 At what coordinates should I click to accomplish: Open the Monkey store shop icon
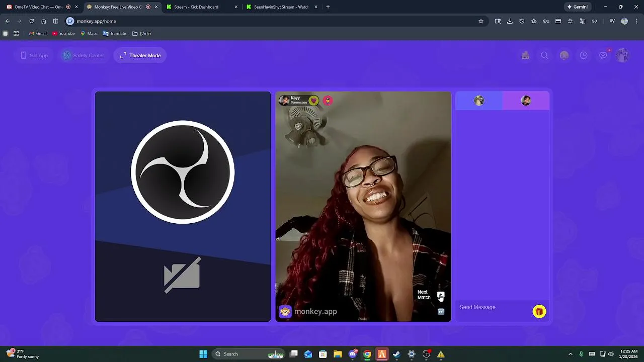pyautogui.click(x=525, y=55)
